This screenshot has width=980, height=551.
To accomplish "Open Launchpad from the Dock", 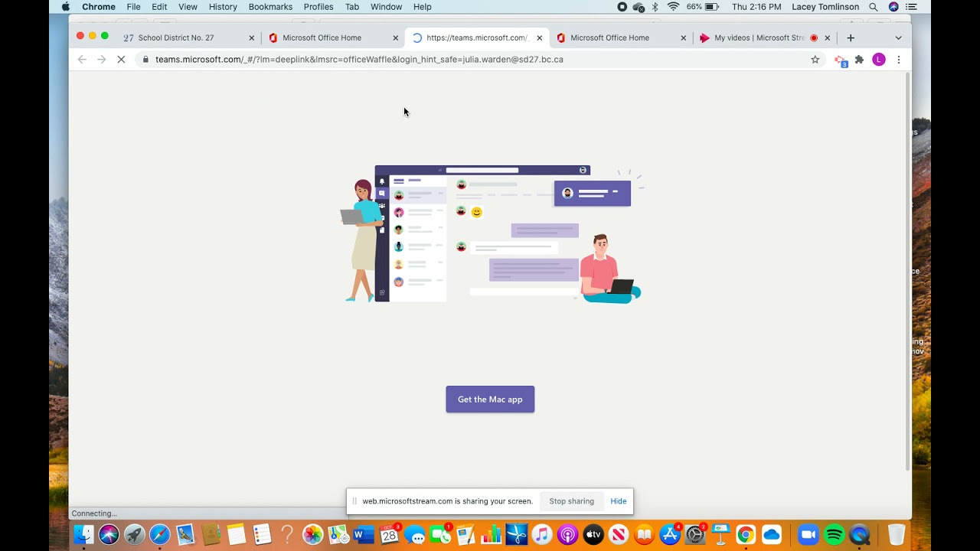I will tap(134, 534).
